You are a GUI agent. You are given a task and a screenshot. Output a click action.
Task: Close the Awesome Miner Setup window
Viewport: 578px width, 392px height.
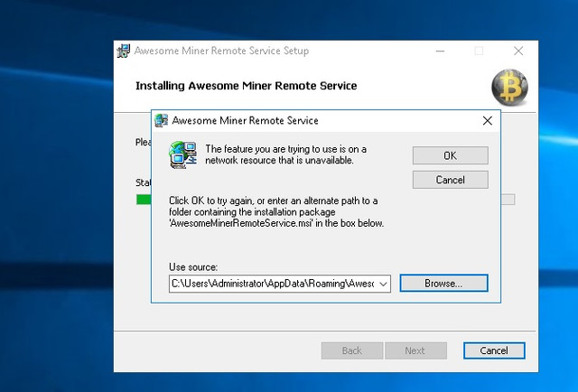[518, 51]
